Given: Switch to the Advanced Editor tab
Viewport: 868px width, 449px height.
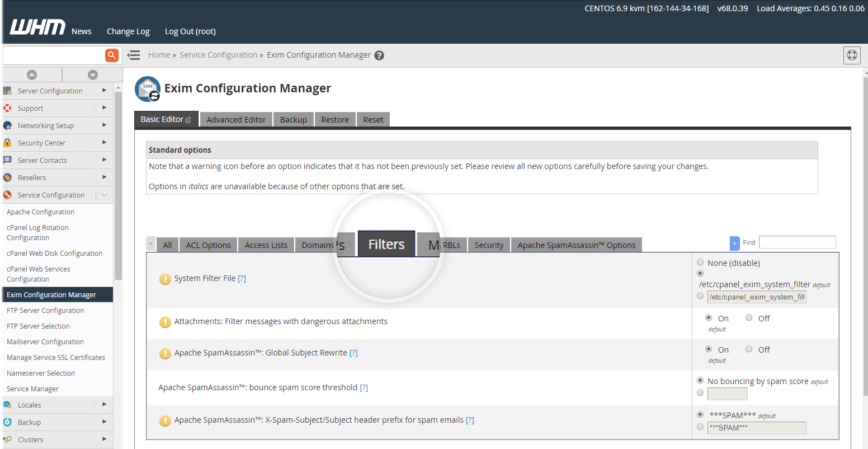Looking at the screenshot, I should click(236, 120).
